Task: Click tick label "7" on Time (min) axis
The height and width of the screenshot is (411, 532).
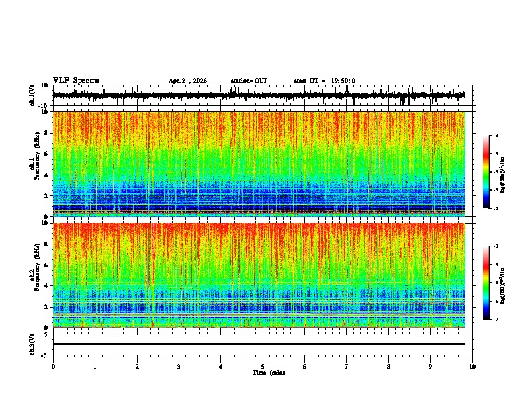Action: point(347,367)
